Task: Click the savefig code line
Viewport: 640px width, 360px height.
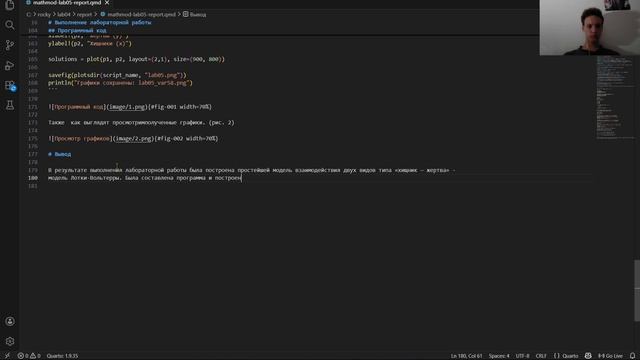Action: pos(117,75)
